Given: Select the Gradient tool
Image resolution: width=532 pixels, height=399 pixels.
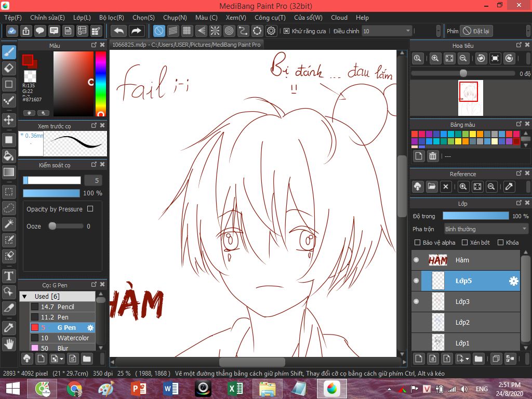Looking at the screenshot, I should 9,172.
